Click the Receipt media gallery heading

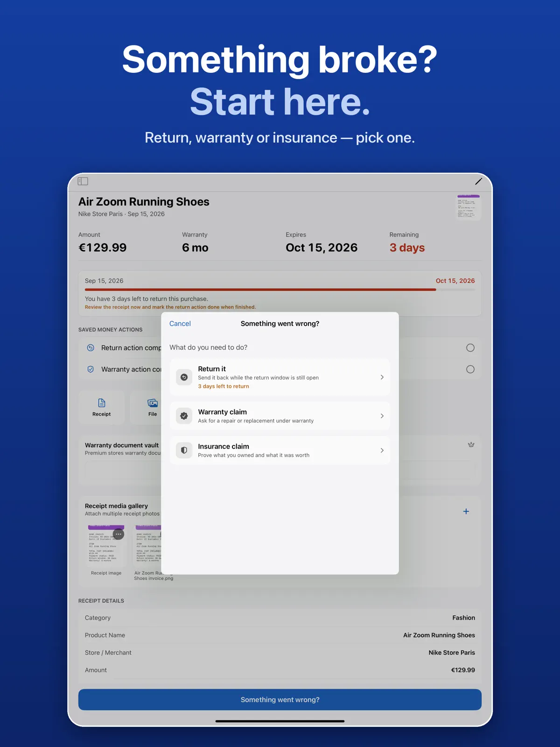tap(116, 506)
